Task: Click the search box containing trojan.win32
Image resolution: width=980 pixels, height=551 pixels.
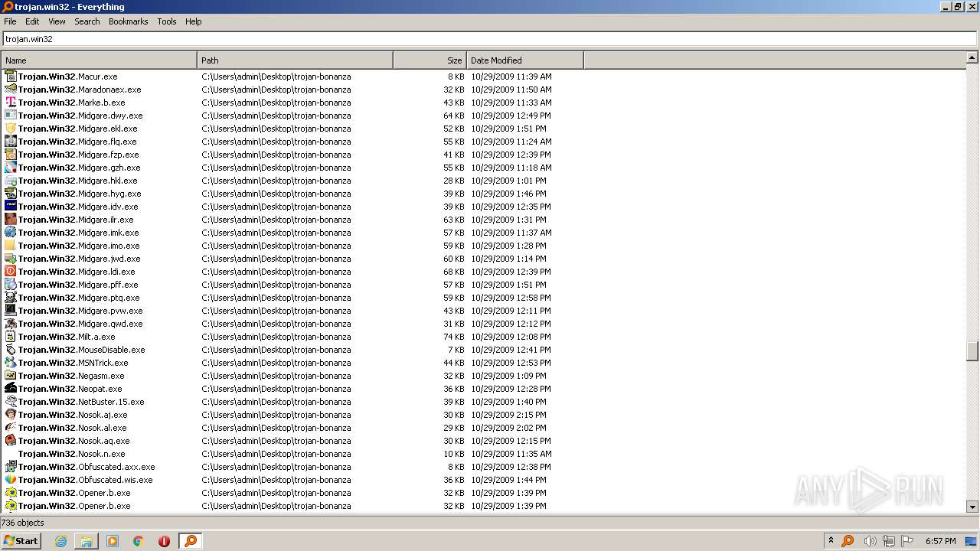Action: [489, 38]
